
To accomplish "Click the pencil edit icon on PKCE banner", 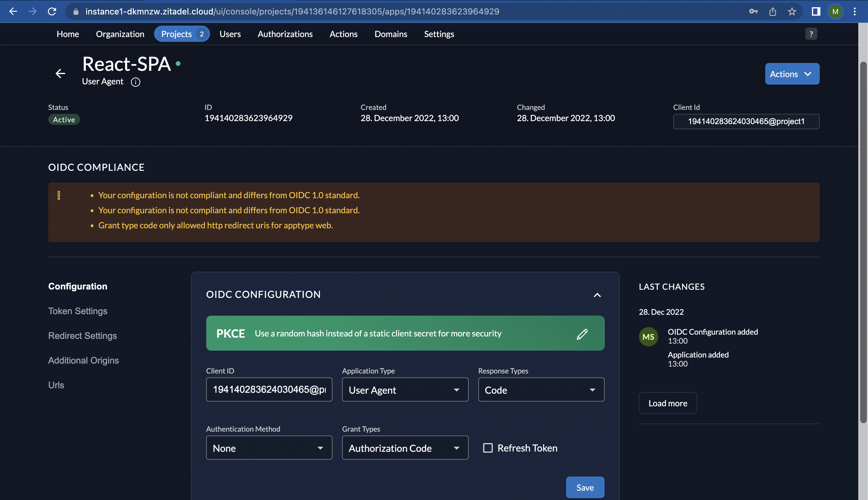I will (x=582, y=334).
